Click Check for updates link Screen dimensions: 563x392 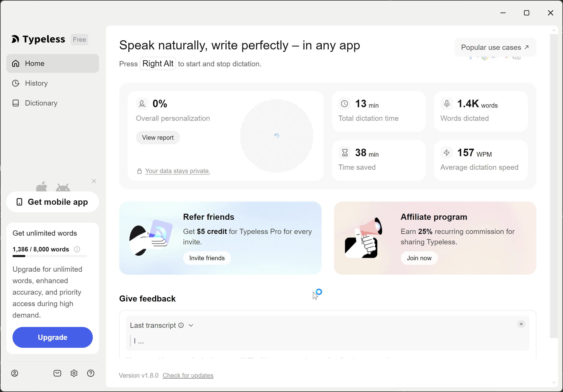tap(188, 376)
